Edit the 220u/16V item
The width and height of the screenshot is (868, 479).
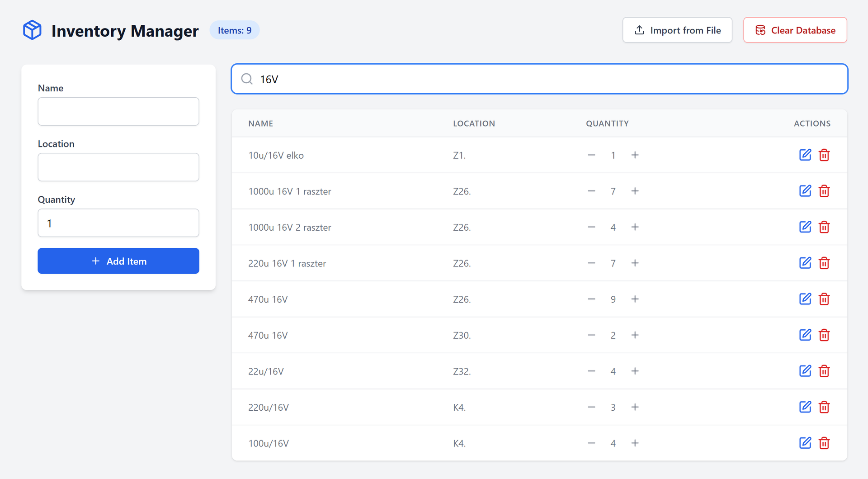(805, 407)
